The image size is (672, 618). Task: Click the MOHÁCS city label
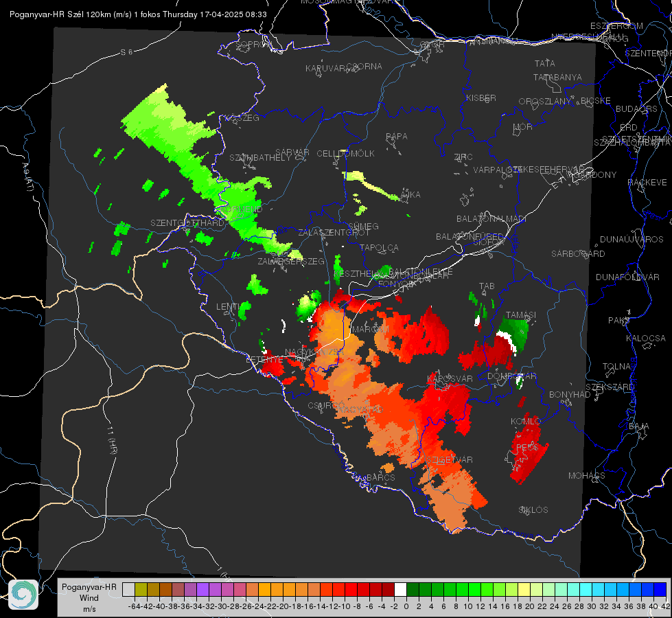pos(587,476)
